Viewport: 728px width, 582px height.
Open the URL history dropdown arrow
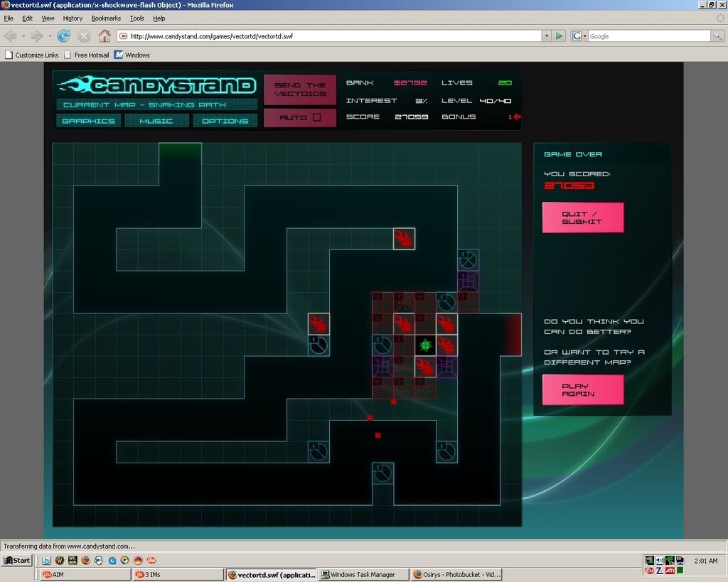click(546, 36)
